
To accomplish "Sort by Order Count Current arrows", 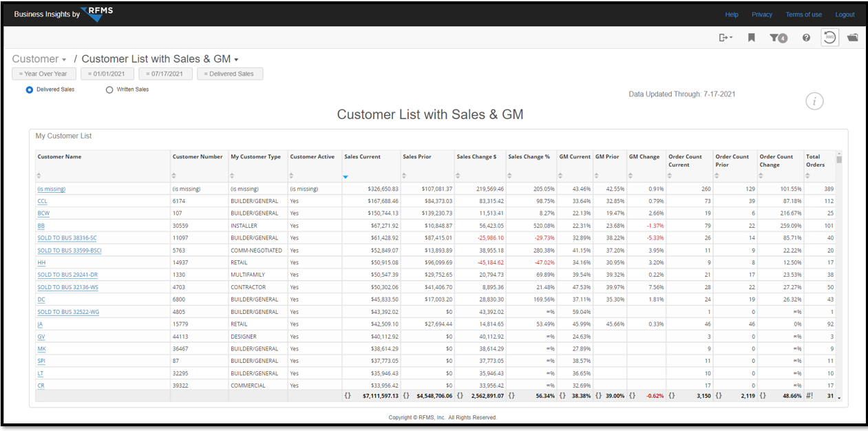I will (671, 176).
